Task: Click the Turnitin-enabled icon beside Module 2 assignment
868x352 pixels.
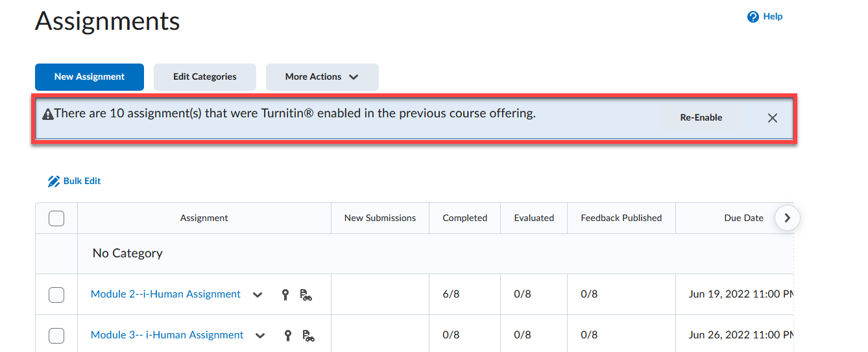Action: [x=306, y=295]
